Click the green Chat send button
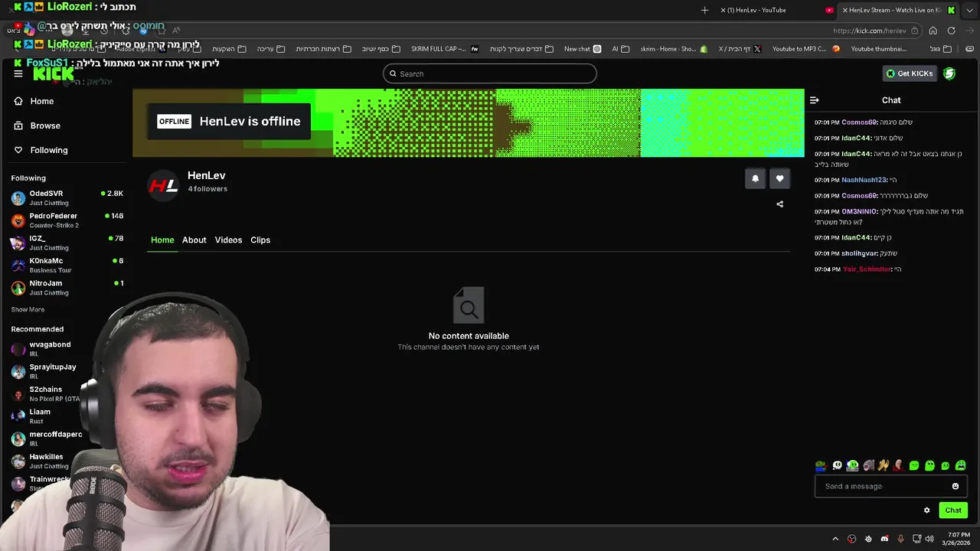 953,510
